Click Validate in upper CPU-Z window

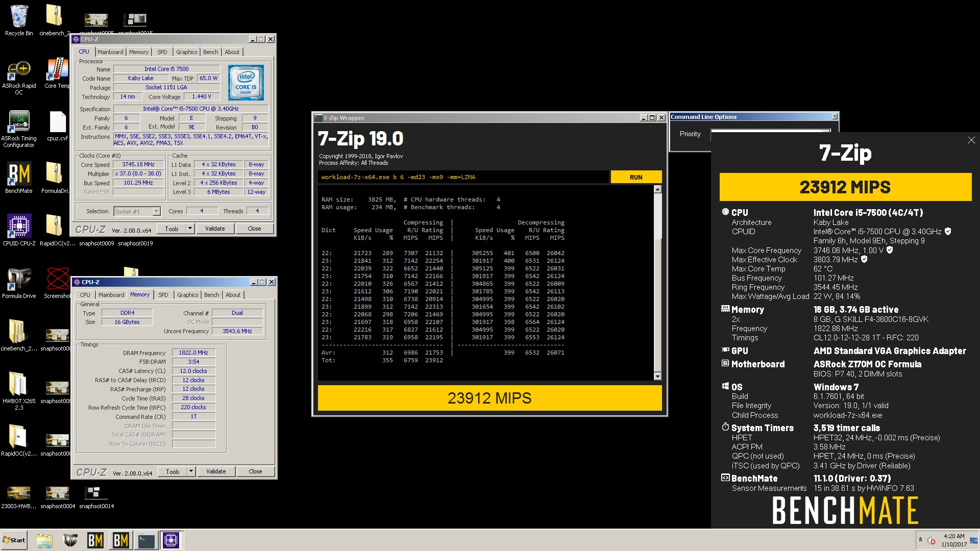215,229
